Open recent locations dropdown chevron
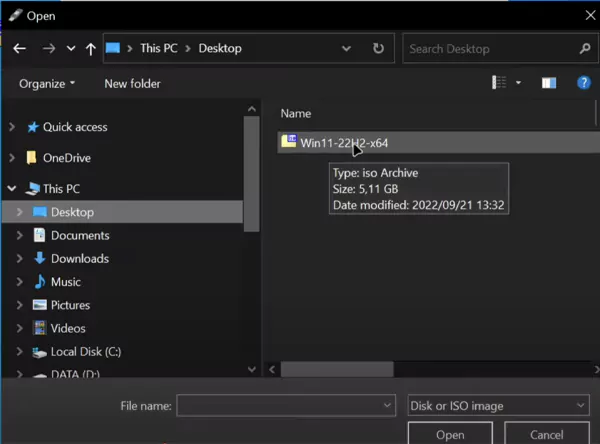Viewport: 600px width, 444px height. point(71,49)
